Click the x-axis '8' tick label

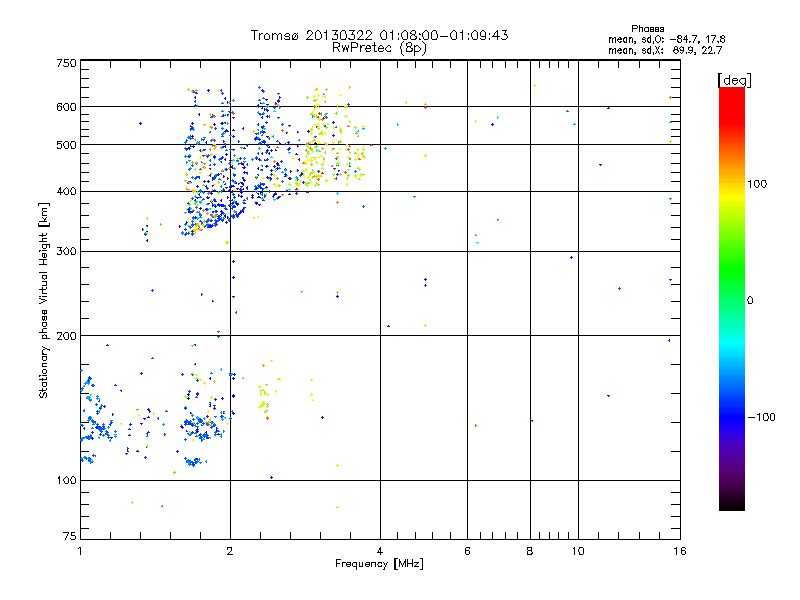pos(530,551)
